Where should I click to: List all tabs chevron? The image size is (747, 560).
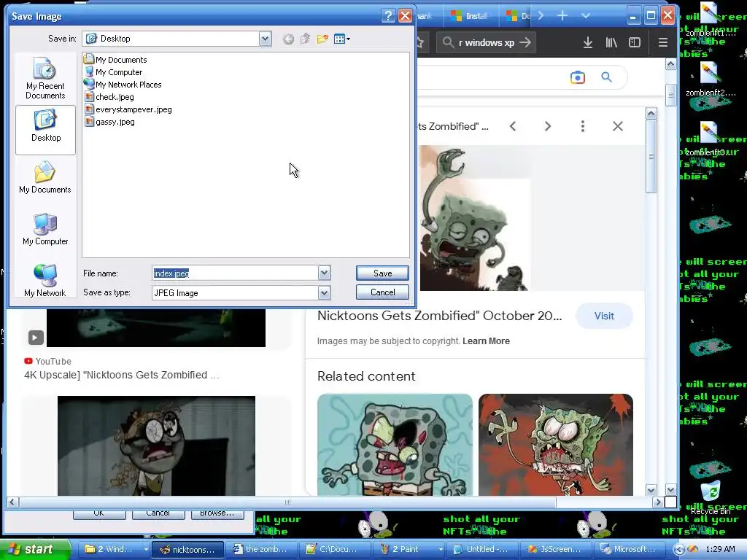(586, 16)
